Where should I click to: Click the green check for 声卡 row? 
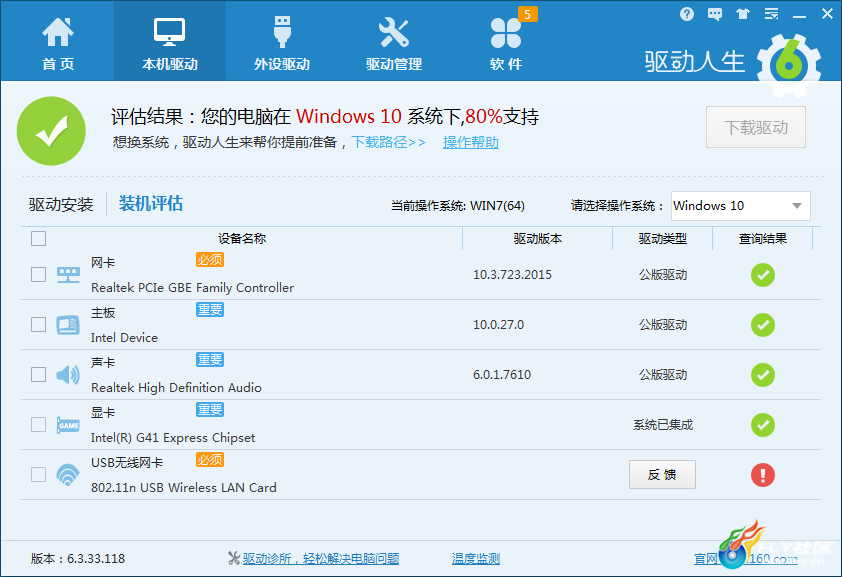point(763,375)
